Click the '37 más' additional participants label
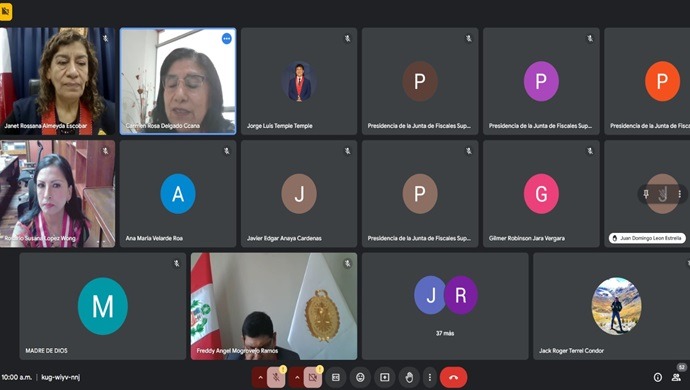 click(x=445, y=333)
